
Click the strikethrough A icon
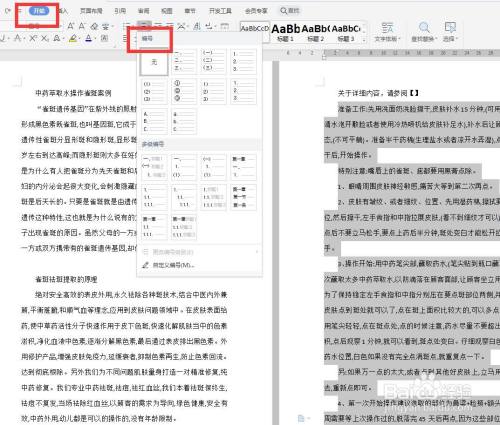click(17, 38)
